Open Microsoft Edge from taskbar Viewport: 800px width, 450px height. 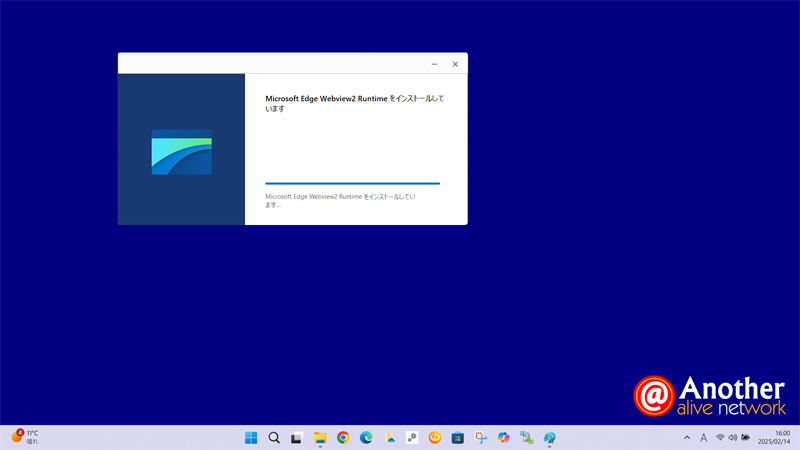[366, 438]
